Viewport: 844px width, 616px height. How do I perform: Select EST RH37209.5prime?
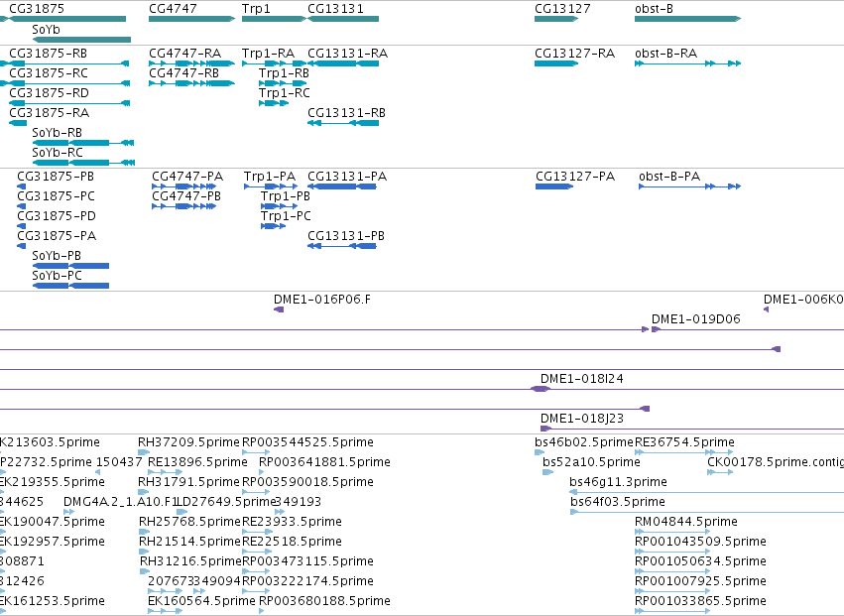point(144,452)
